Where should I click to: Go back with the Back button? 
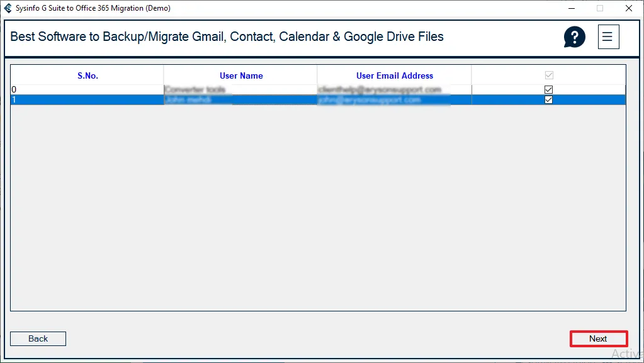point(38,338)
